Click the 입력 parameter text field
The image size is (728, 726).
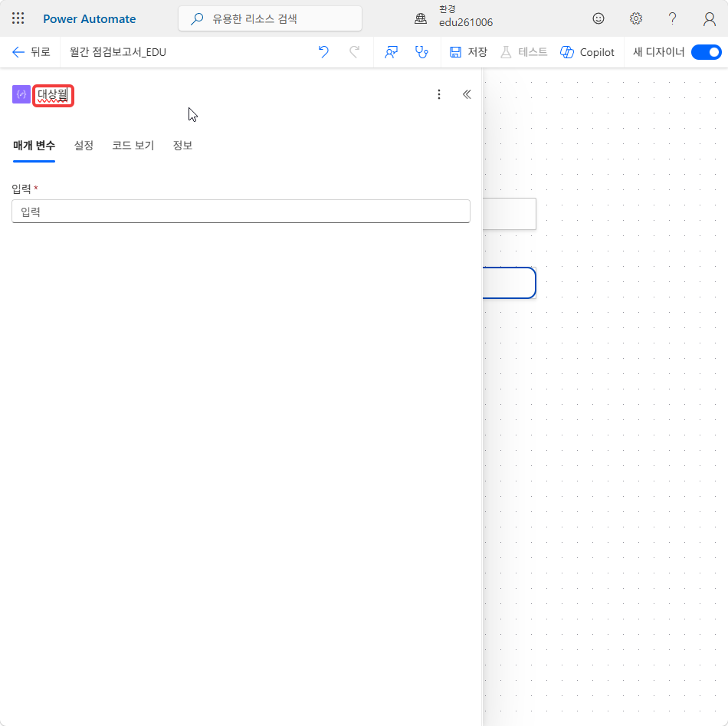241,212
